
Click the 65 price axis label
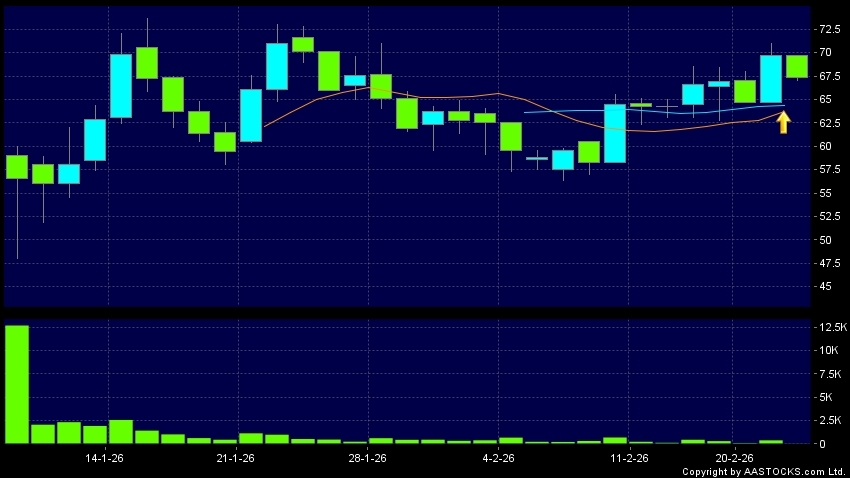(x=824, y=99)
